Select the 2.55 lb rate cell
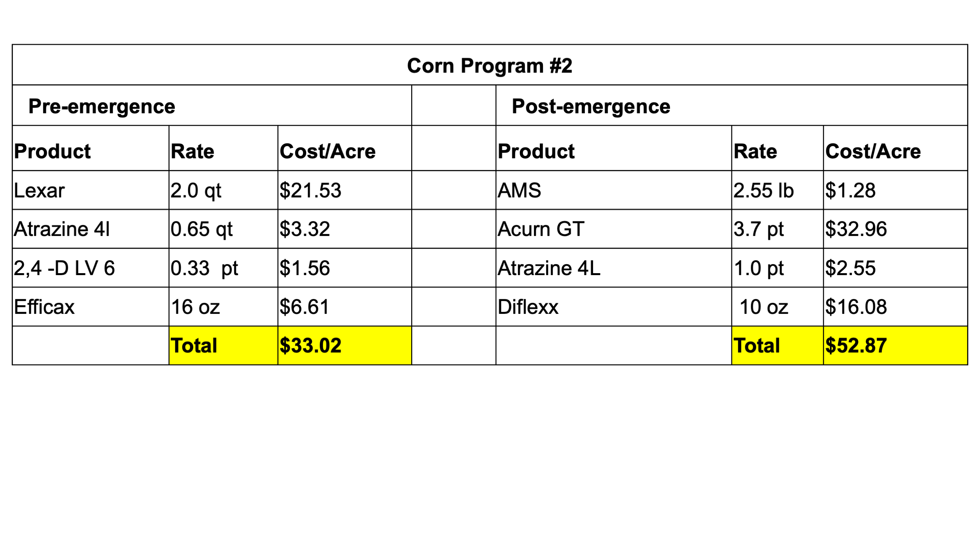 click(x=778, y=190)
